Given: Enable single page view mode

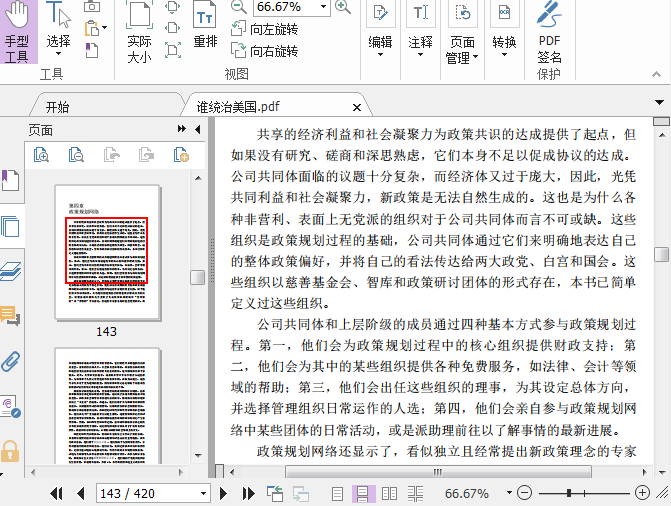Looking at the screenshot, I should tap(337, 494).
